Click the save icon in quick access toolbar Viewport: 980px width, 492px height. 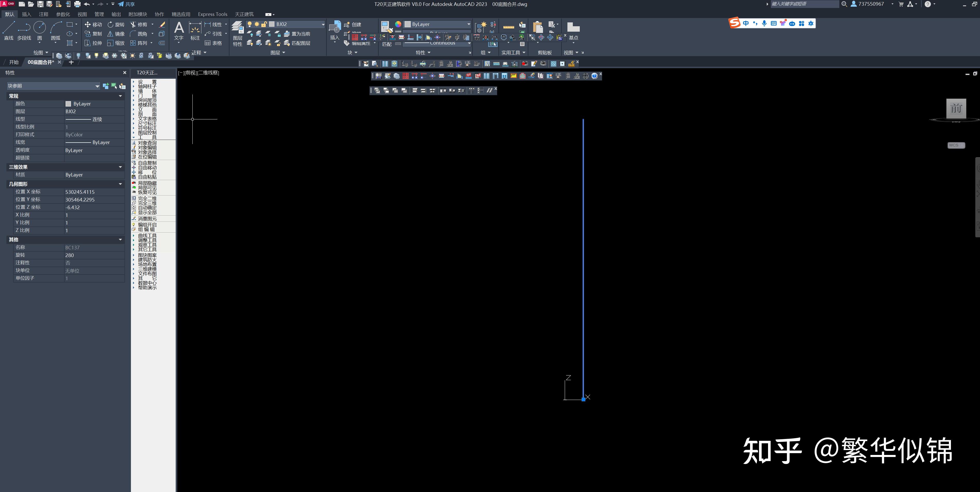tap(40, 4)
